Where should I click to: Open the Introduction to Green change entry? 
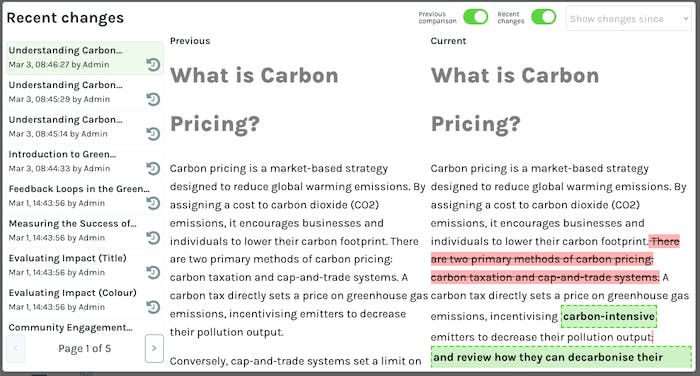[x=85, y=161]
